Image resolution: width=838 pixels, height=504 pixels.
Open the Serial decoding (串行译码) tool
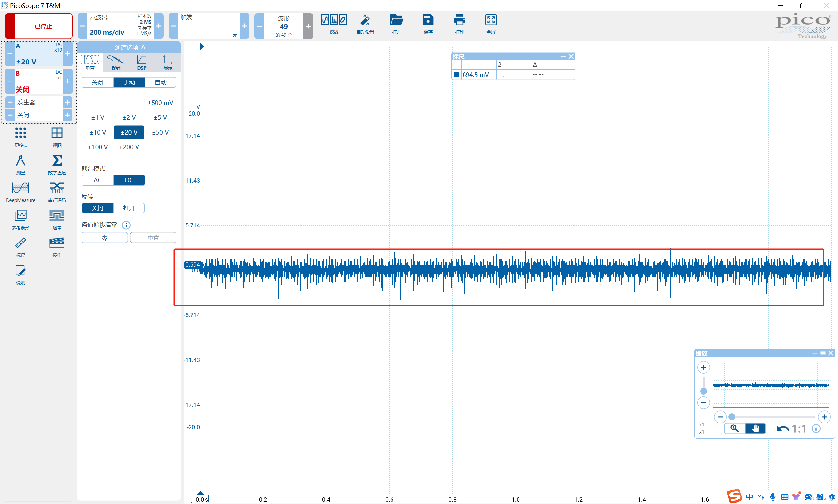(57, 188)
